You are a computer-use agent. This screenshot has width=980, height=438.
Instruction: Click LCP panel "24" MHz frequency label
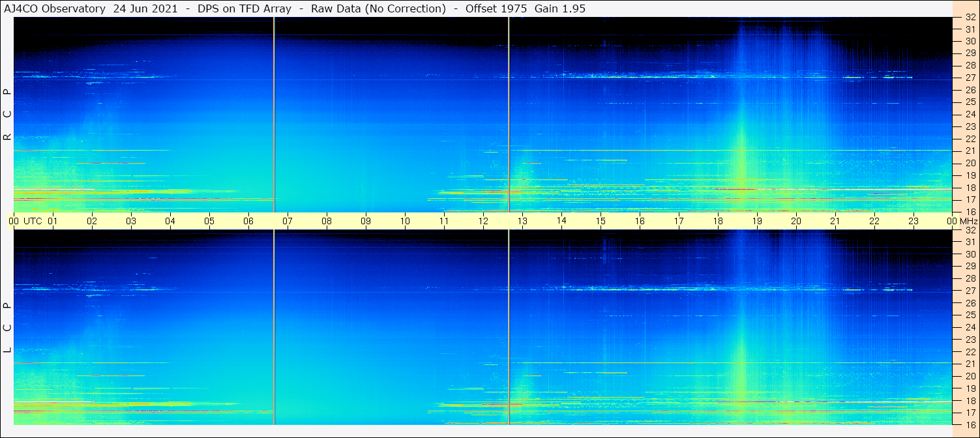click(x=970, y=327)
